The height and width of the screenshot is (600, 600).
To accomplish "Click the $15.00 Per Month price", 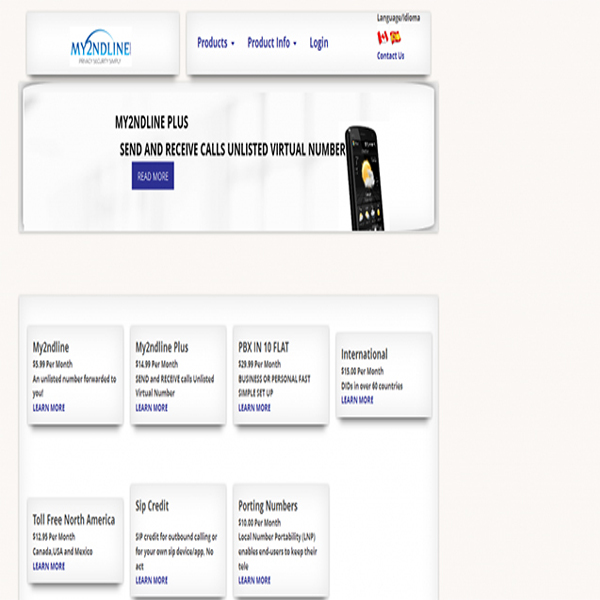I will coord(362,371).
